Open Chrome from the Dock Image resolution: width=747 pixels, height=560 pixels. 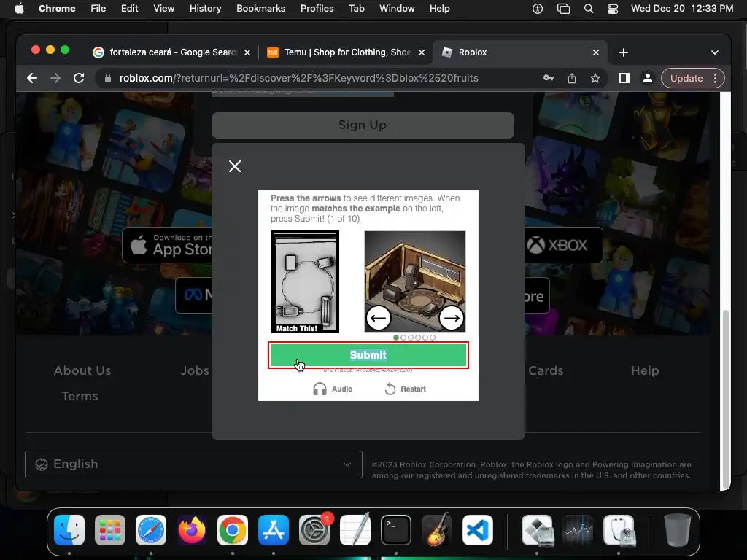pyautogui.click(x=233, y=530)
